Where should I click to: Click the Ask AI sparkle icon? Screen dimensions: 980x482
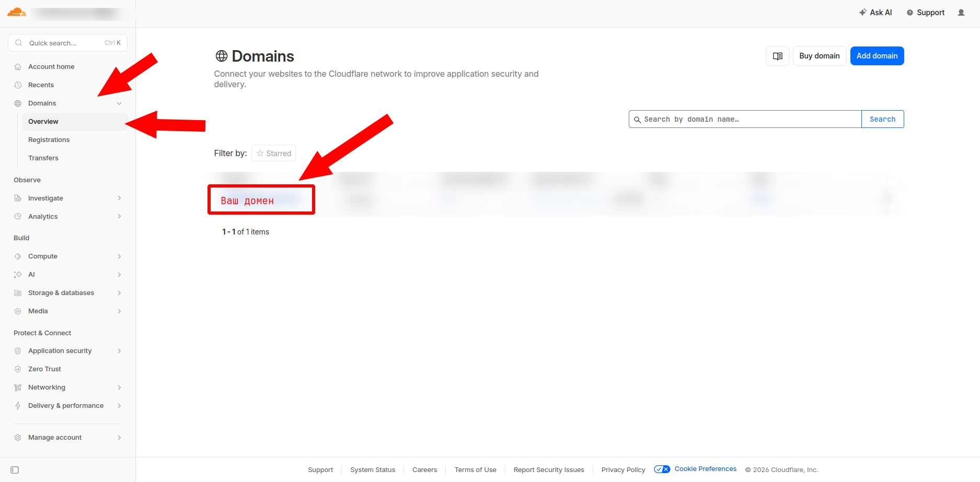click(x=862, y=12)
